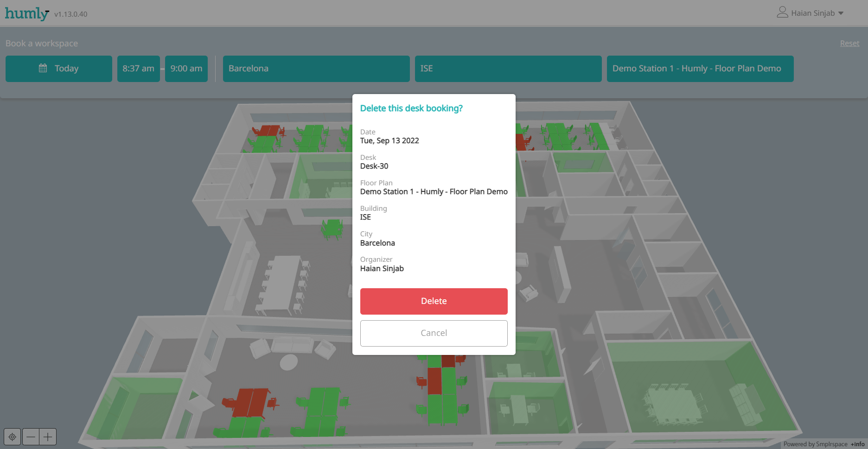Click the user profile avatar icon

782,13
